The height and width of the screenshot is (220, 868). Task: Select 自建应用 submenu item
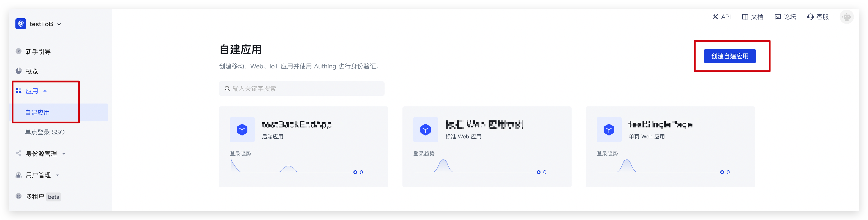[x=37, y=112]
